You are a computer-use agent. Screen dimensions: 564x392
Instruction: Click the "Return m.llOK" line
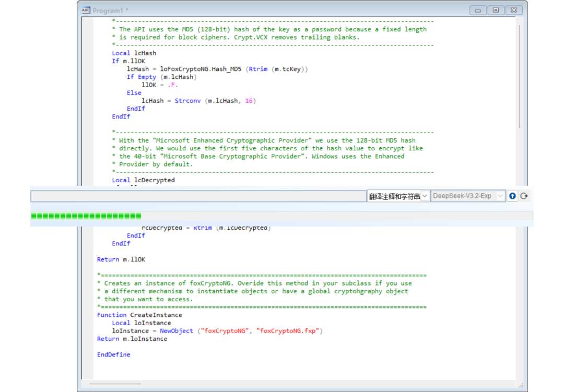point(121,259)
